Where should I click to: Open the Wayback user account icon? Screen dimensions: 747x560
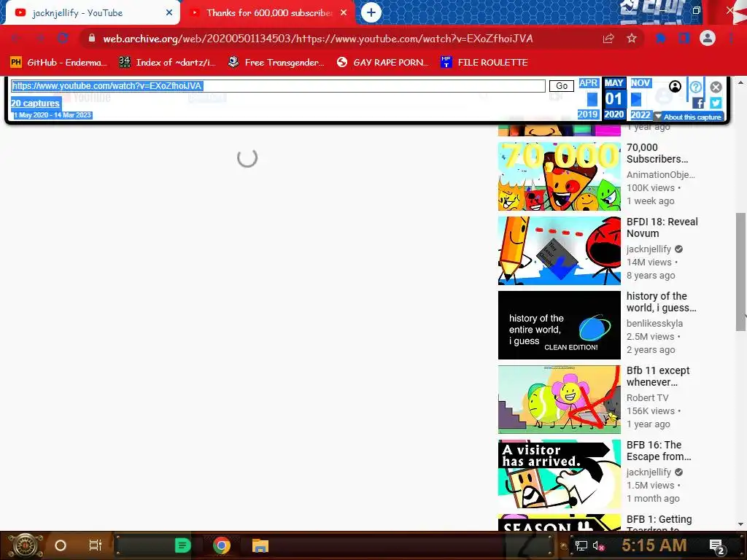pyautogui.click(x=675, y=86)
